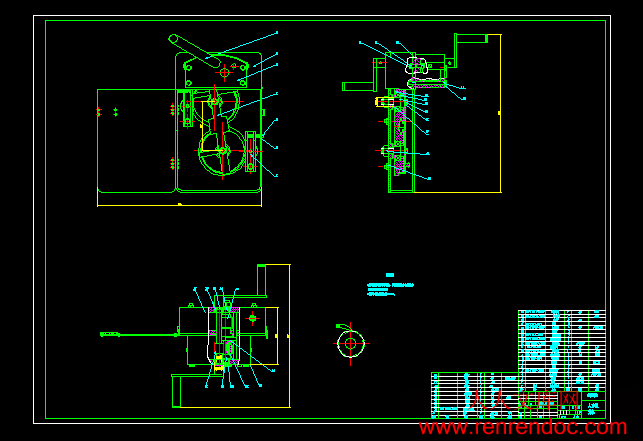Select the bottom plan view with the yellow frame
The width and height of the screenshot is (643, 441).
195,336
